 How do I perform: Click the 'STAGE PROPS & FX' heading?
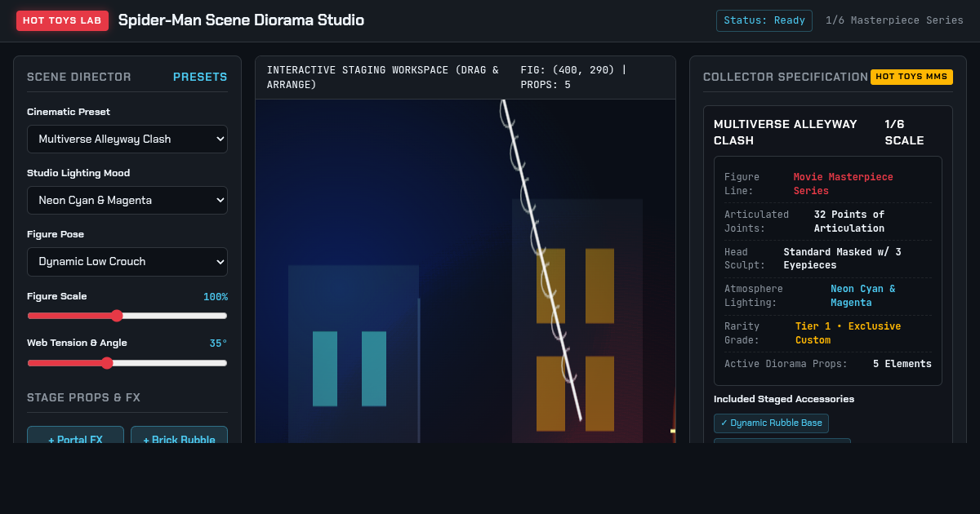[83, 397]
